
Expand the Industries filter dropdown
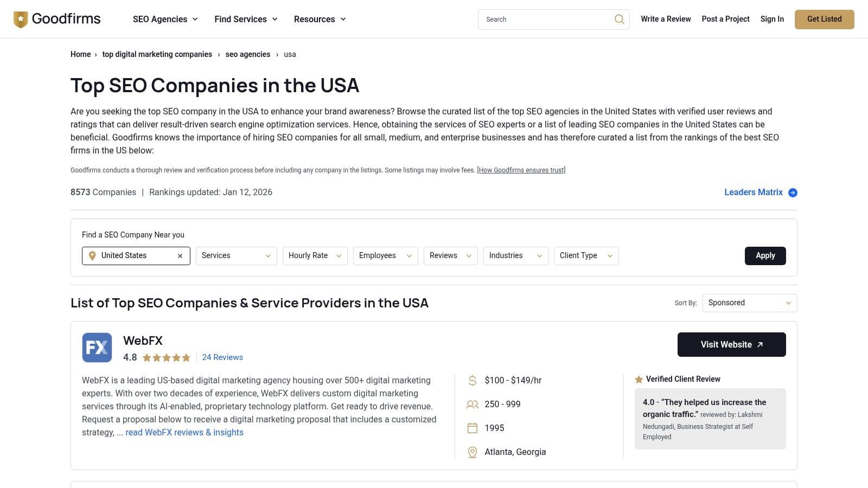(x=515, y=256)
